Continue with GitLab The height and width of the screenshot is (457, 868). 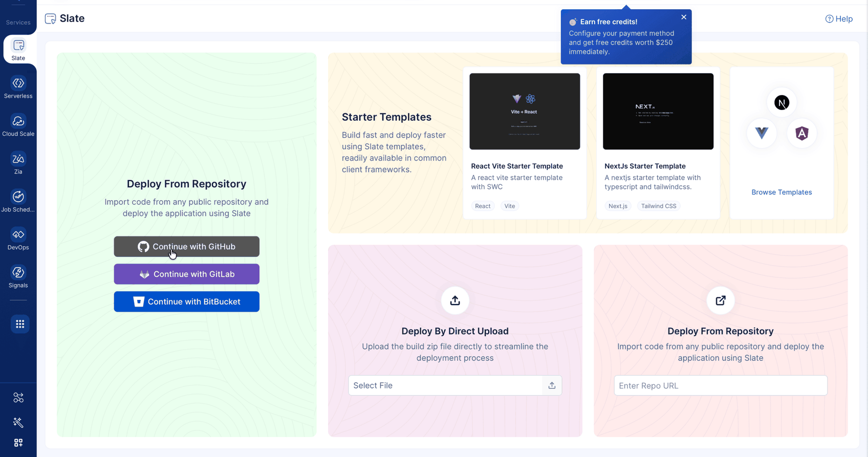pyautogui.click(x=187, y=274)
